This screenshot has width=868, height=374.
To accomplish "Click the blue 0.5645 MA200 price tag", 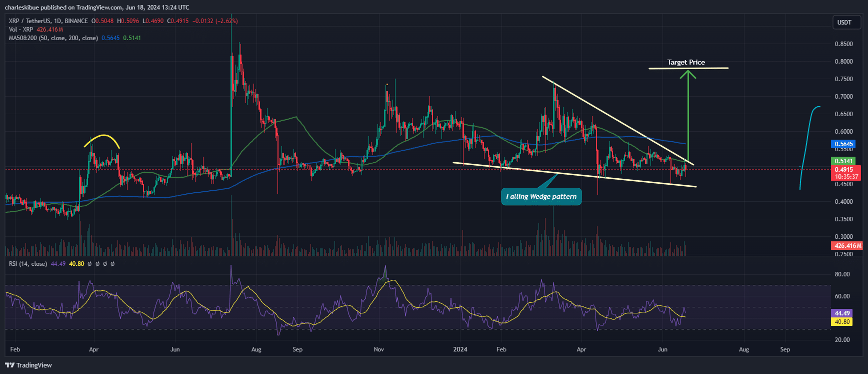I will click(x=843, y=144).
